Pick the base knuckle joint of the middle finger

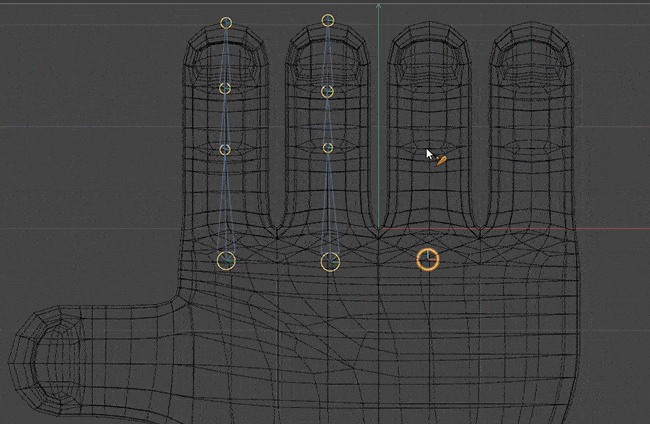click(330, 262)
